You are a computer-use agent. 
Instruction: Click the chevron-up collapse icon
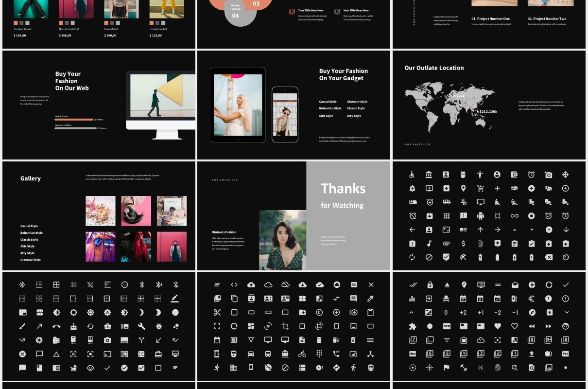[413, 312]
